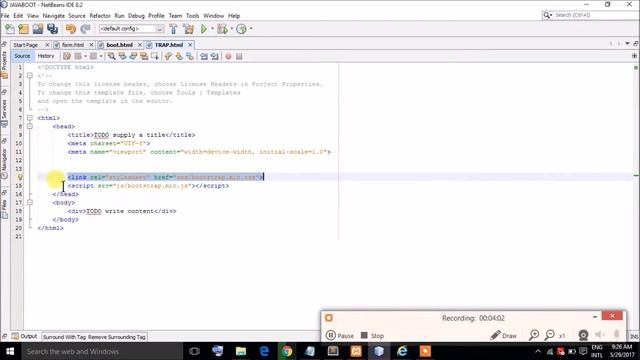Screen dimensions: 640x360
Task: Stop the screen recording
Action: click(372, 336)
